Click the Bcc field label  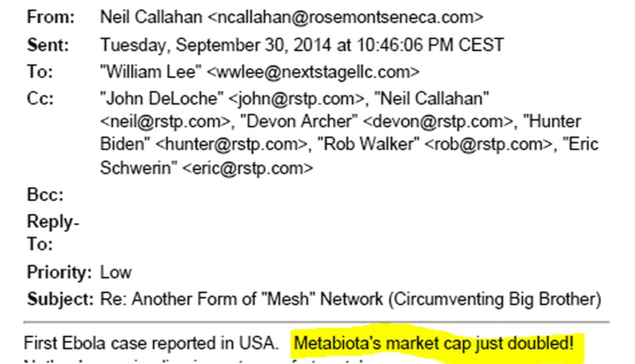click(x=45, y=195)
